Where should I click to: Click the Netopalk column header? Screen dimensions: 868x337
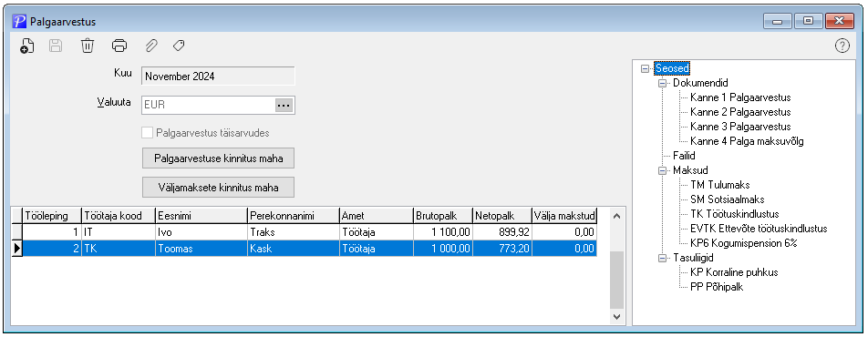501,215
